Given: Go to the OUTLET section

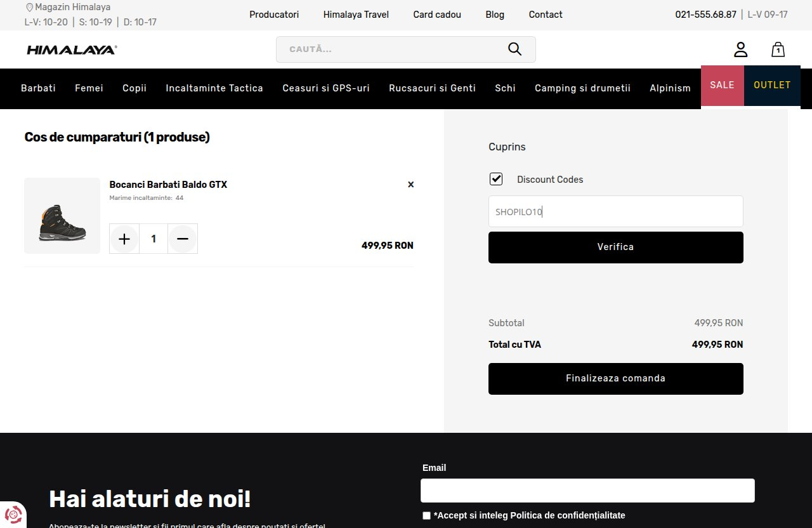Looking at the screenshot, I should point(772,85).
